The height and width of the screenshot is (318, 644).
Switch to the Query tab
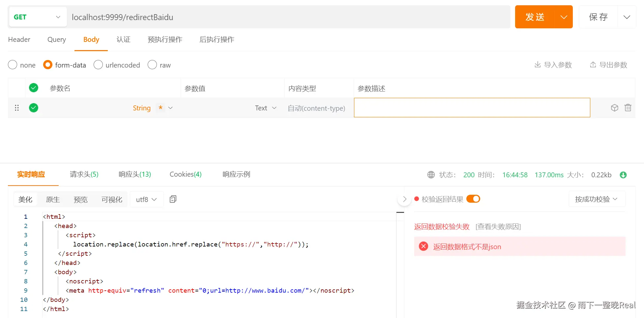[57, 40]
